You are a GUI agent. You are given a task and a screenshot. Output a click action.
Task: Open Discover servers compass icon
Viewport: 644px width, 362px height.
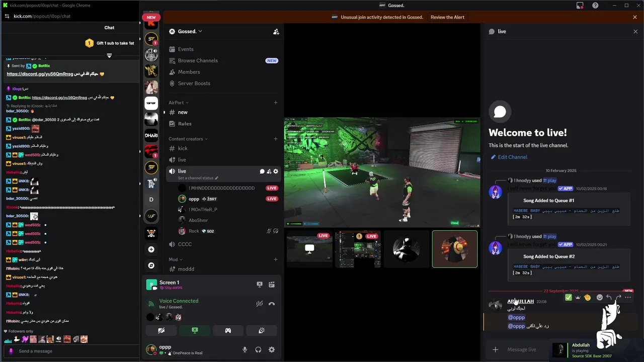tap(151, 265)
